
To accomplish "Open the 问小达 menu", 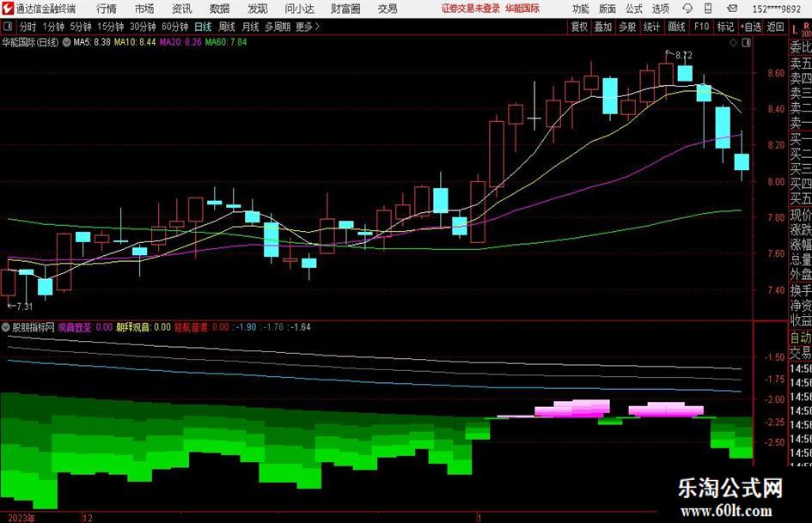I will click(299, 9).
